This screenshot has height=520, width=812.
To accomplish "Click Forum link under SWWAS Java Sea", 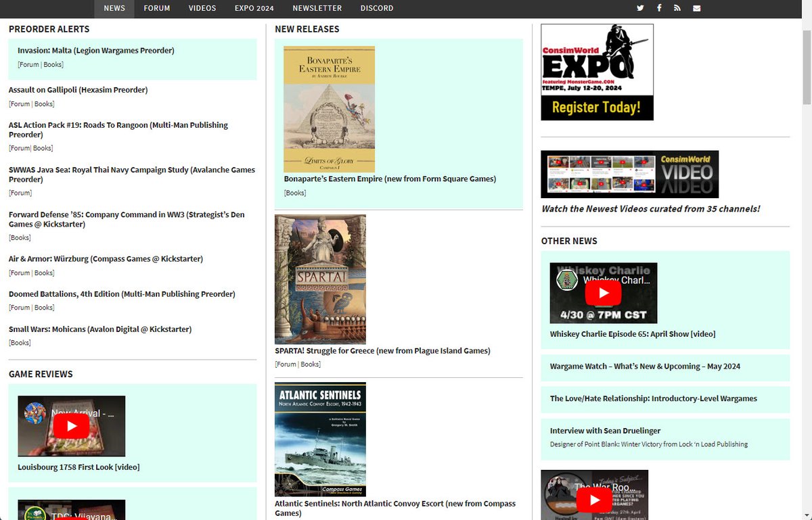I will coord(20,193).
